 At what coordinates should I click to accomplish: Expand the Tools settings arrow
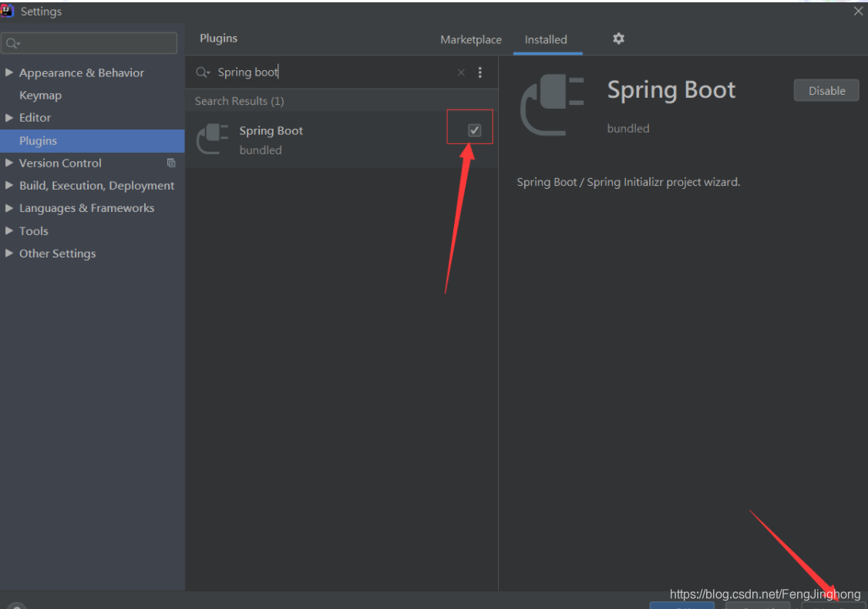click(x=8, y=230)
